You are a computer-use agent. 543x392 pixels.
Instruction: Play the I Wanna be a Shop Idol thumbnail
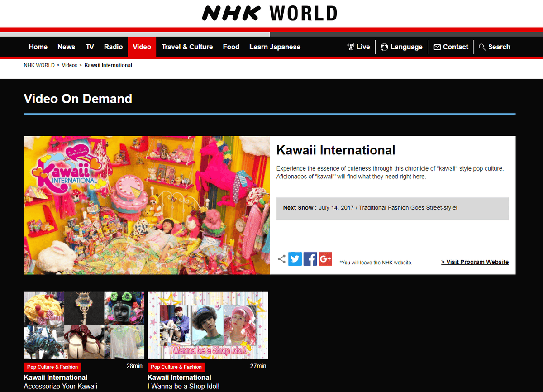pyautogui.click(x=208, y=325)
